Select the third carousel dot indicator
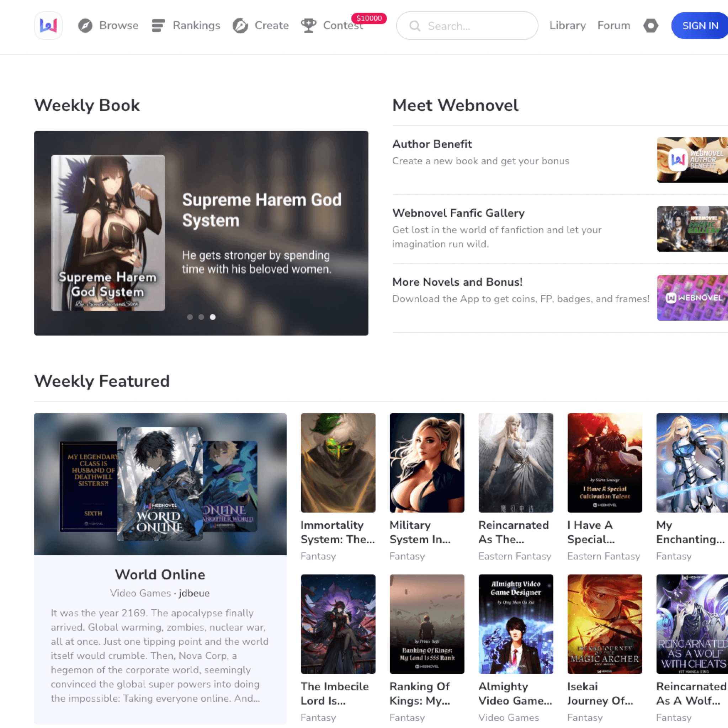 tap(213, 317)
